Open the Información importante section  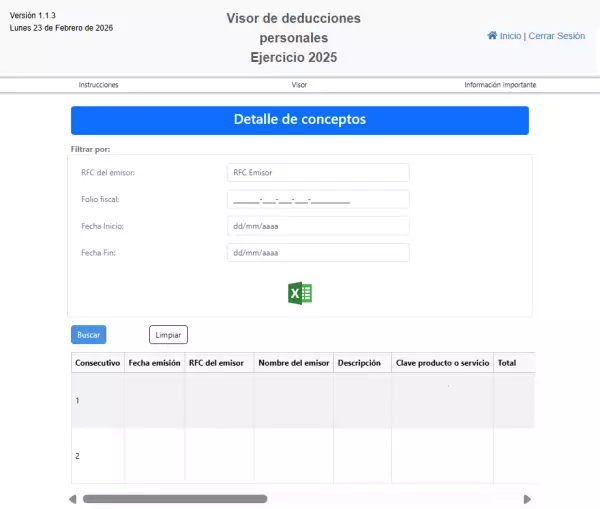[500, 85]
